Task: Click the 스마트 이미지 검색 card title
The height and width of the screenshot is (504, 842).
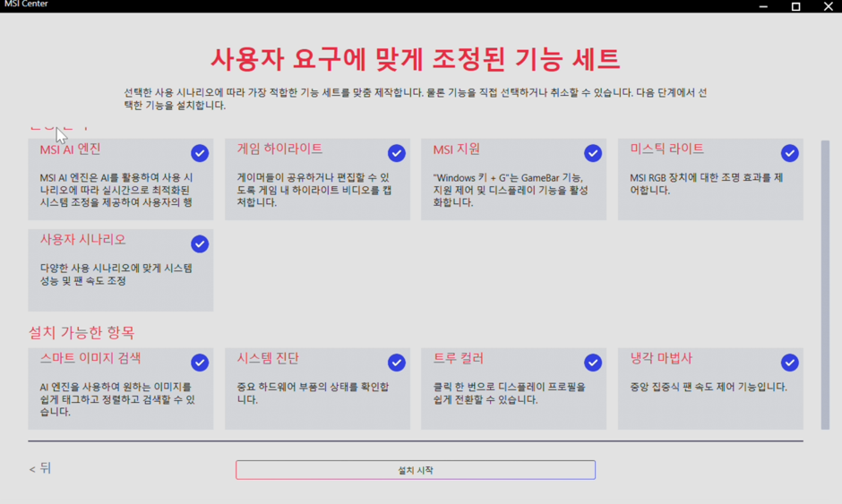Action: pos(90,358)
